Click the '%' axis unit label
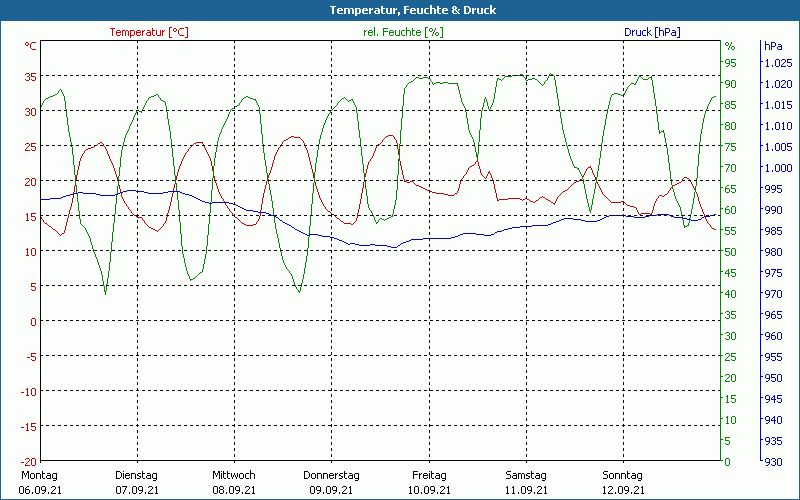This screenshot has width=800, height=500. click(x=730, y=46)
